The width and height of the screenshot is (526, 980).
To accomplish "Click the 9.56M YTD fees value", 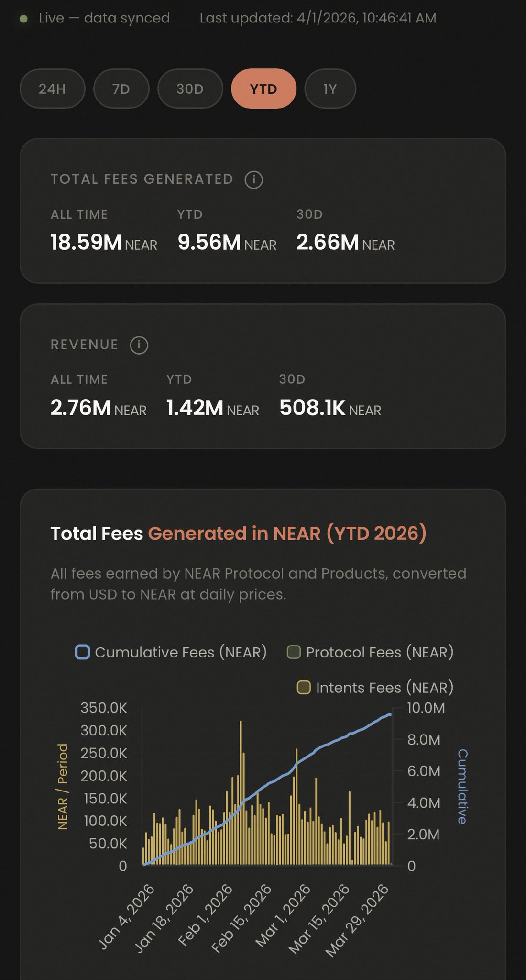I will 209,243.
